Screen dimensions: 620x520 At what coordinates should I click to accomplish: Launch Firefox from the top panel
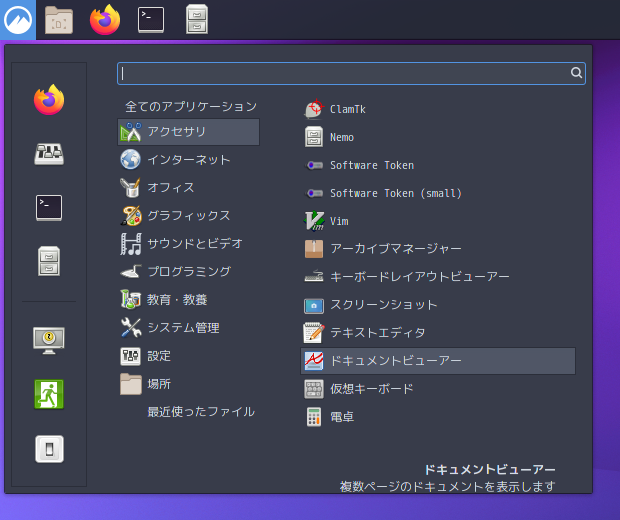pyautogui.click(x=105, y=20)
